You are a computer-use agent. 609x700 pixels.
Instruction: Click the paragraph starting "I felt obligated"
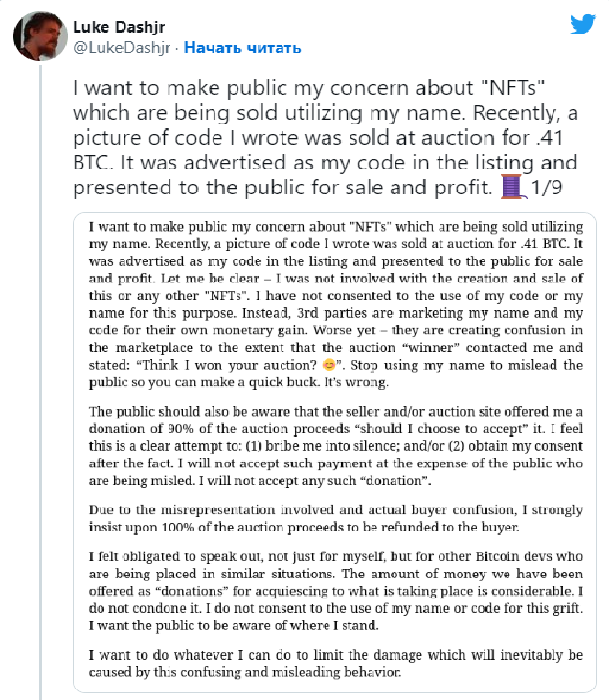[x=336, y=591]
